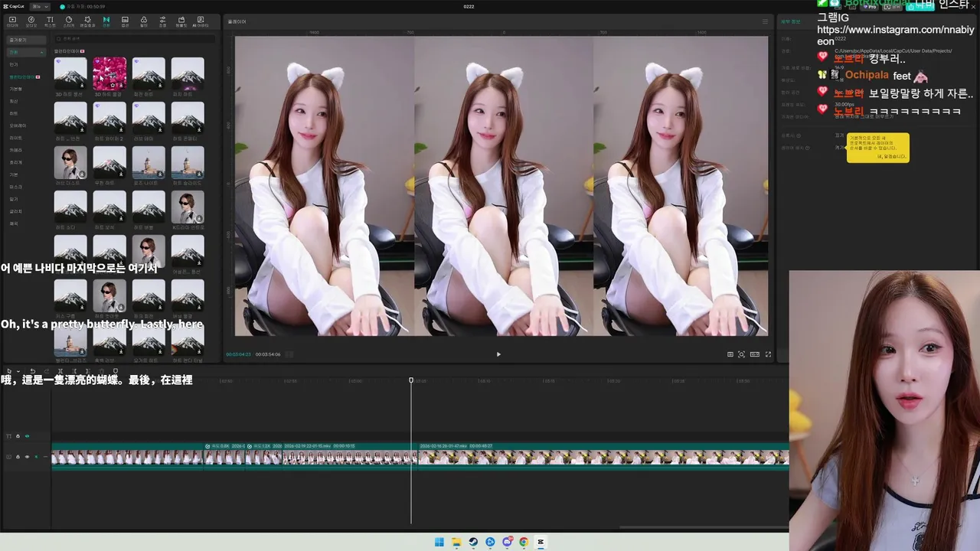This screenshot has width=980, height=551.
Task: Select the 카메라 category
Action: point(16,150)
